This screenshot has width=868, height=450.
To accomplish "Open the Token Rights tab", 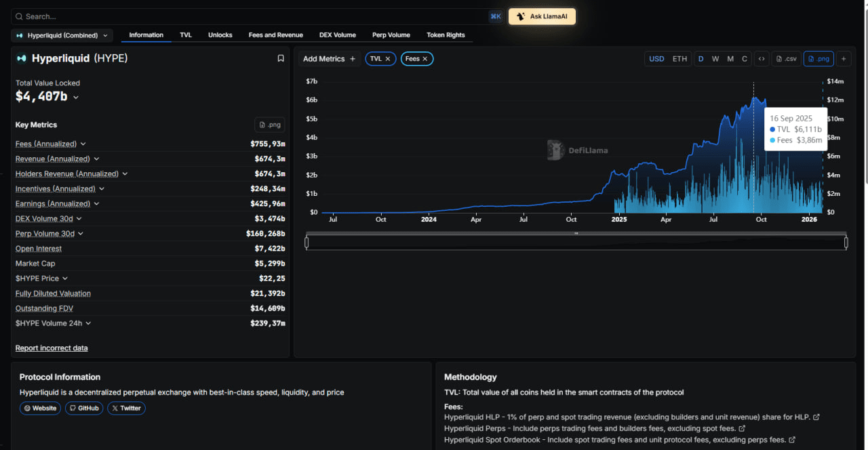I will coord(446,35).
